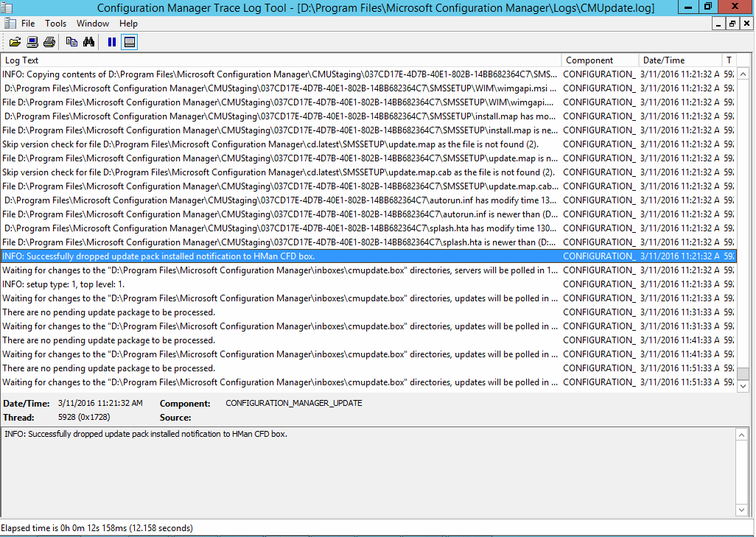Image resolution: width=756 pixels, height=537 pixels.
Task: Select last 'Waiting for changes' row at 11:51:33
Action: [x=368, y=382]
